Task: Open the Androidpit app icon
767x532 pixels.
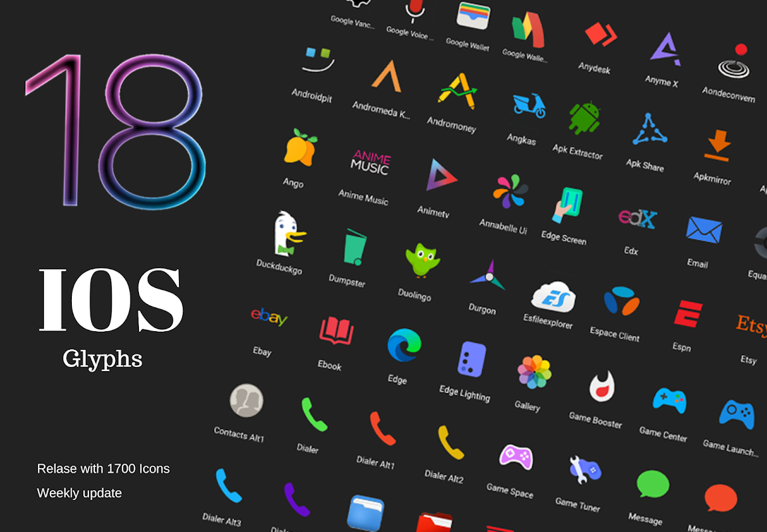Action: point(318,59)
